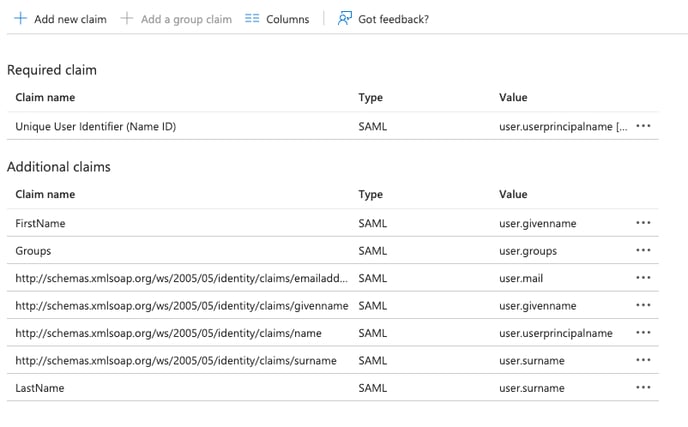Image resolution: width=688 pixels, height=427 pixels.
Task: Open ellipsis menu for LastName claim
Action: [x=643, y=387]
